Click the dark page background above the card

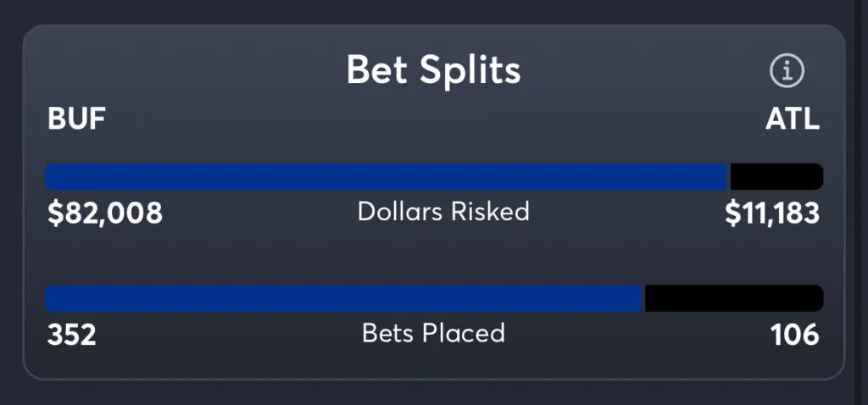point(433,11)
